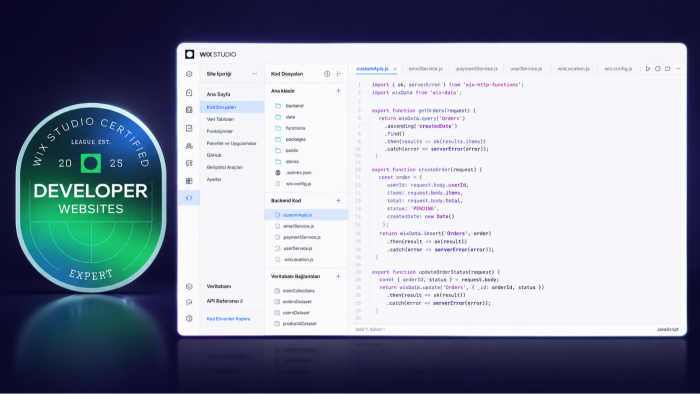Click the clock history icon in the editor toolbar
700x394 pixels.
click(x=658, y=69)
